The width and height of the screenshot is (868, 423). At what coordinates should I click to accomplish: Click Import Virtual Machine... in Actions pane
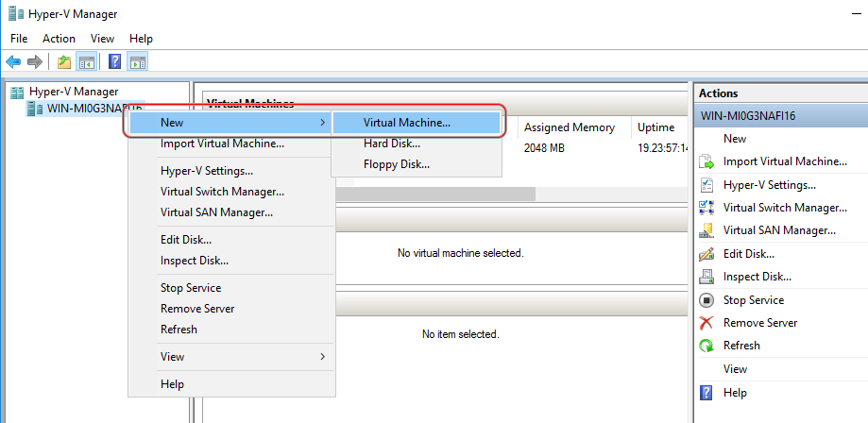(x=785, y=161)
